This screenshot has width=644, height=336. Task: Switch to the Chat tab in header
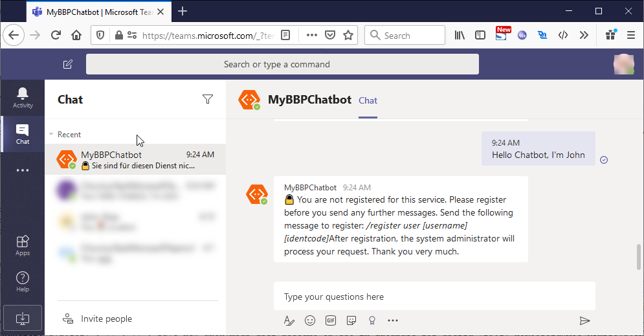(x=368, y=100)
